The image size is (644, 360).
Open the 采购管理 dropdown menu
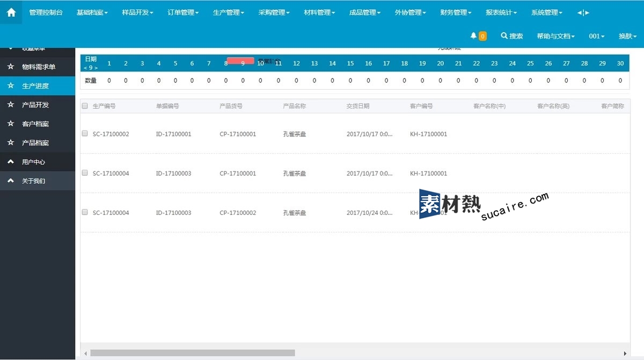click(274, 12)
